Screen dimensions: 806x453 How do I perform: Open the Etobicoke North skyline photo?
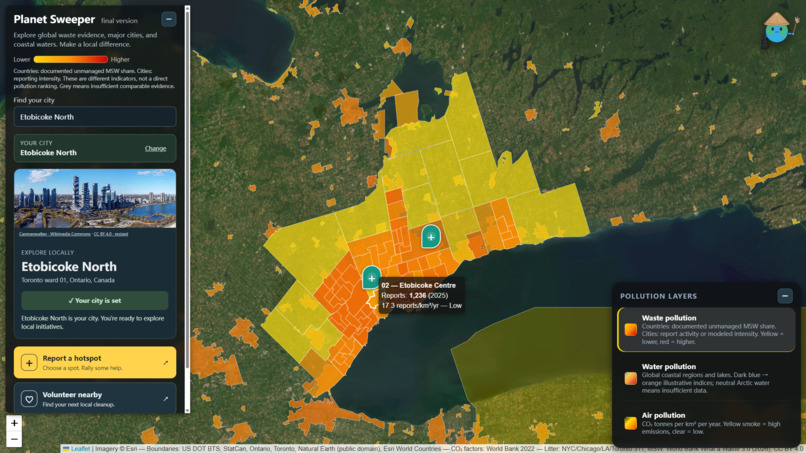(95, 198)
